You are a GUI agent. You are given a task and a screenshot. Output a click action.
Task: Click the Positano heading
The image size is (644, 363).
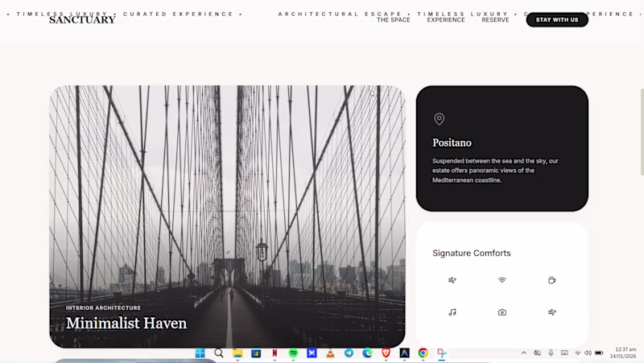(452, 142)
